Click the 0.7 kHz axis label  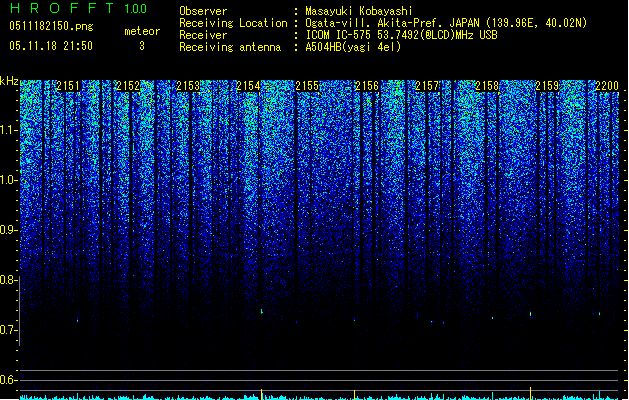tap(8, 330)
